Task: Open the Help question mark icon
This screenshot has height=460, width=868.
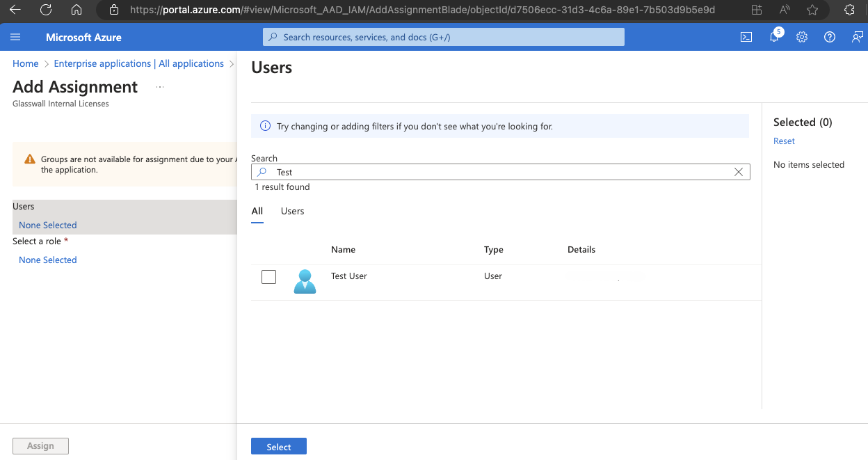Action: click(830, 38)
